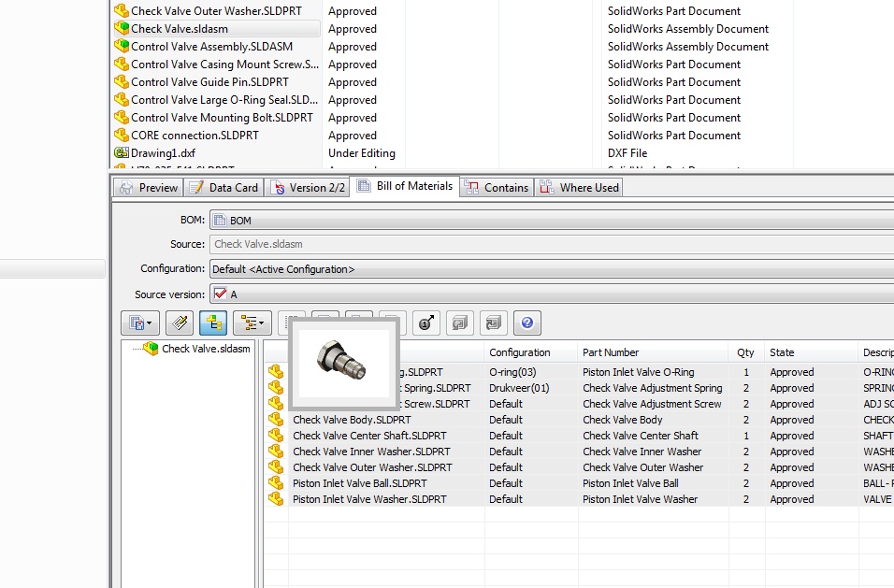Click Check Valve Adjustment Screw part number
The height and width of the screenshot is (588, 894).
coord(652,404)
